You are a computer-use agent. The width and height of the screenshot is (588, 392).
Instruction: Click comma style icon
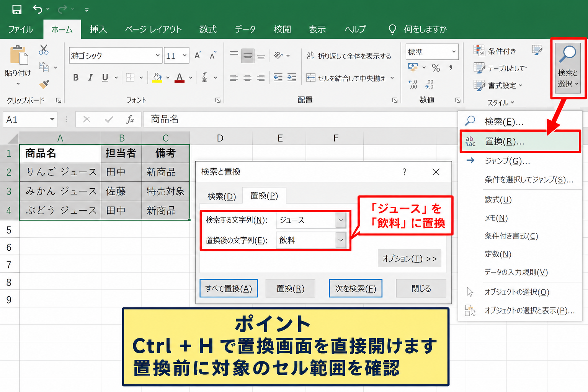(451, 68)
